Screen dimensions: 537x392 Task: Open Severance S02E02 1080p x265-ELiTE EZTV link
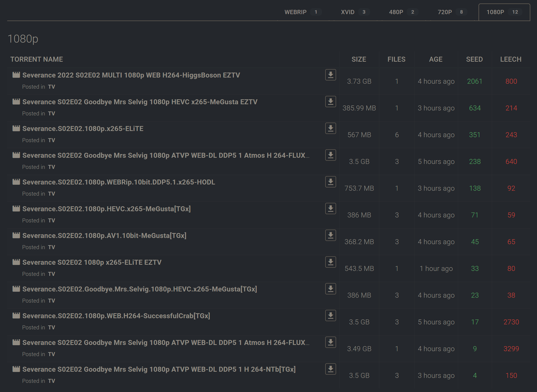tap(92, 262)
